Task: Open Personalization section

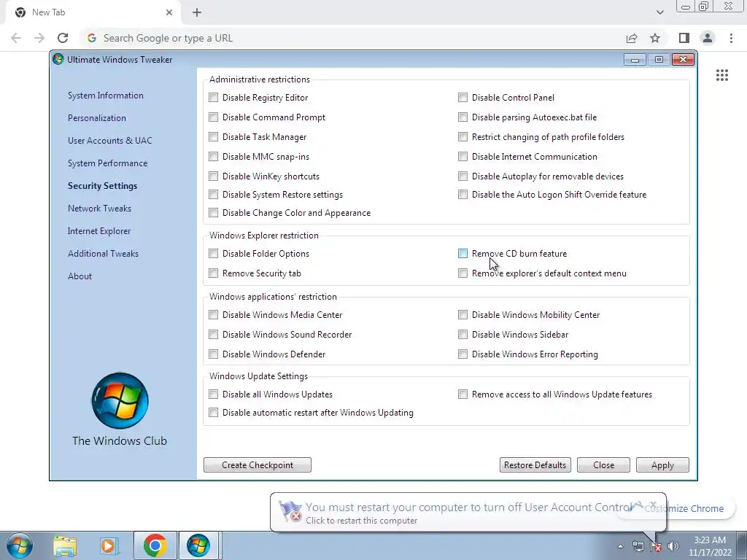Action: [97, 118]
